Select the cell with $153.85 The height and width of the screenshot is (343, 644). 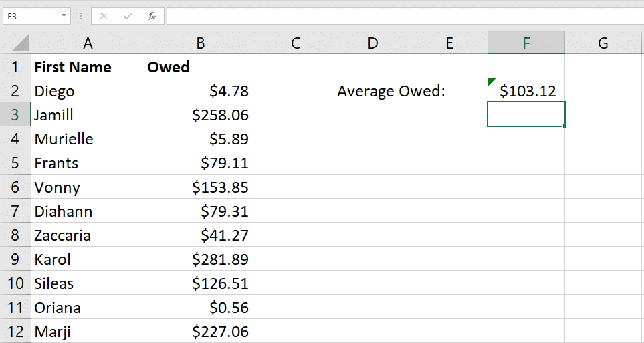coord(201,187)
